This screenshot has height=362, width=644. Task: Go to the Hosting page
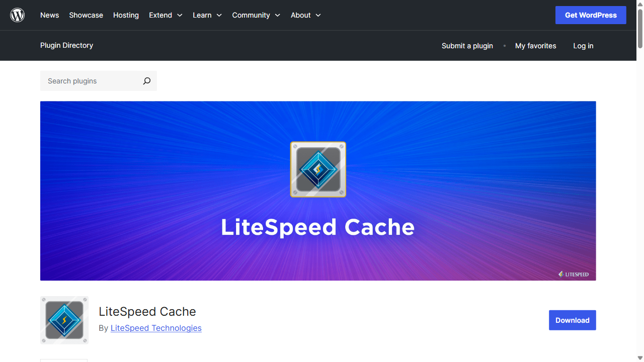tap(126, 15)
